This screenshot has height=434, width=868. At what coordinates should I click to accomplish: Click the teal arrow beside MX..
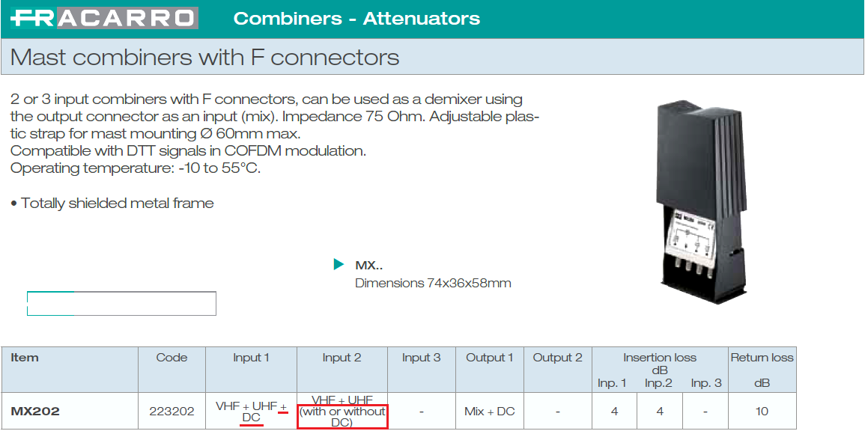coord(339,265)
